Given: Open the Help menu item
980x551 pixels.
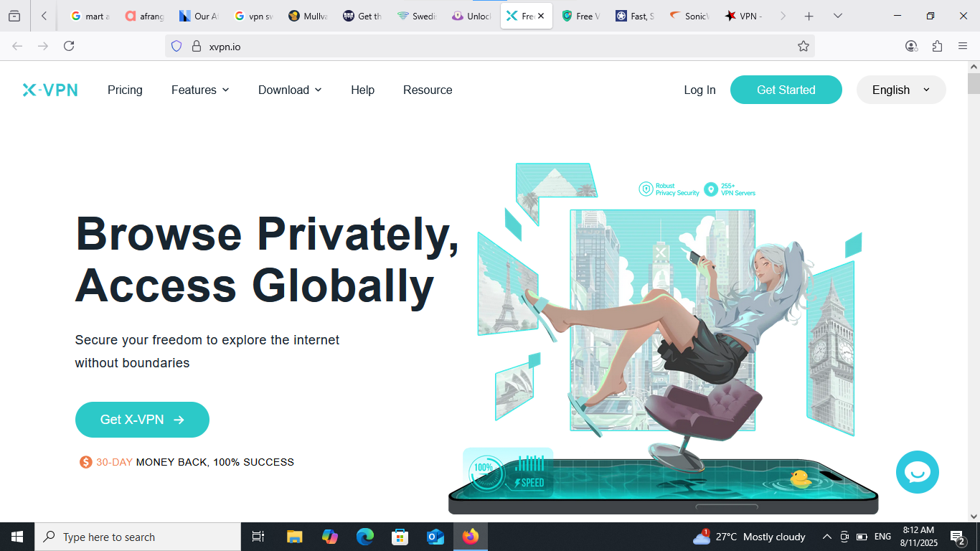Looking at the screenshot, I should [363, 90].
